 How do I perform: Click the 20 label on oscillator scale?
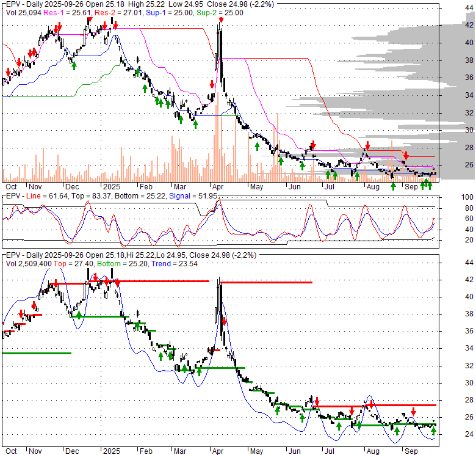click(469, 240)
